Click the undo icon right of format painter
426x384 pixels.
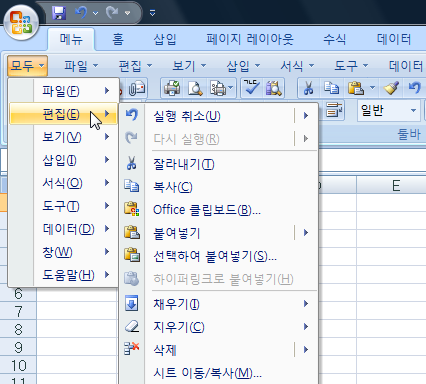click(x=415, y=88)
